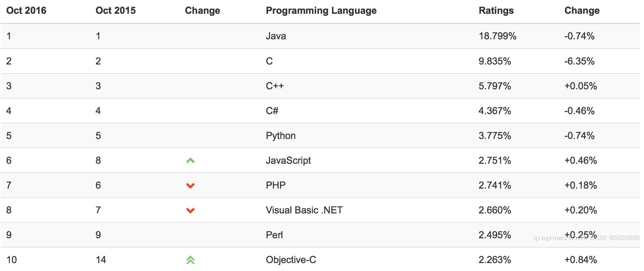Click the Ratings column header
This screenshot has height=271, width=644.
(496, 10)
